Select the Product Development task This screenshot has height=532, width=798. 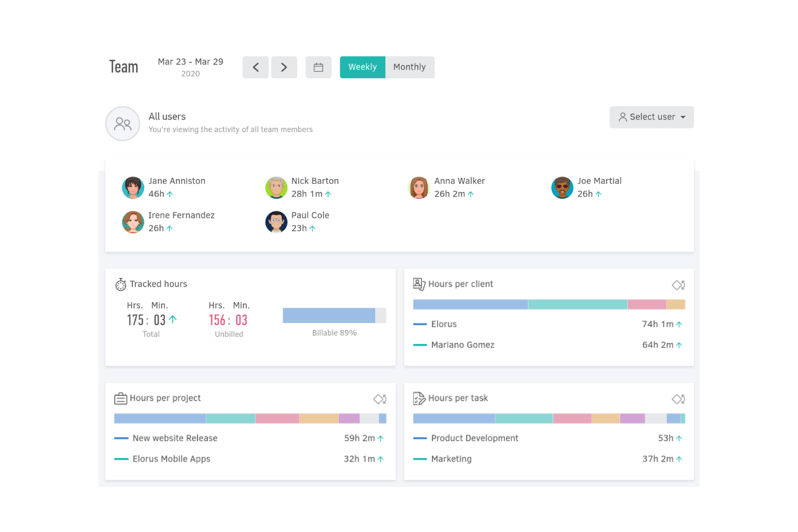pos(549,439)
